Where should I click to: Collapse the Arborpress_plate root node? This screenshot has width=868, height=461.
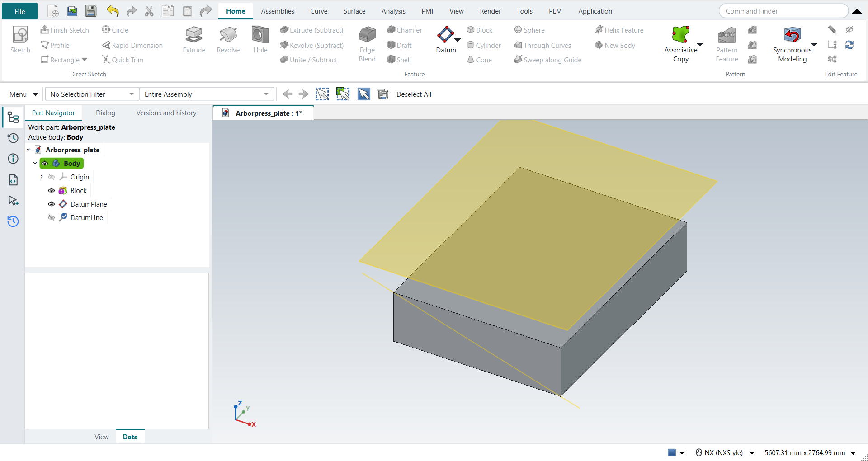click(x=28, y=150)
